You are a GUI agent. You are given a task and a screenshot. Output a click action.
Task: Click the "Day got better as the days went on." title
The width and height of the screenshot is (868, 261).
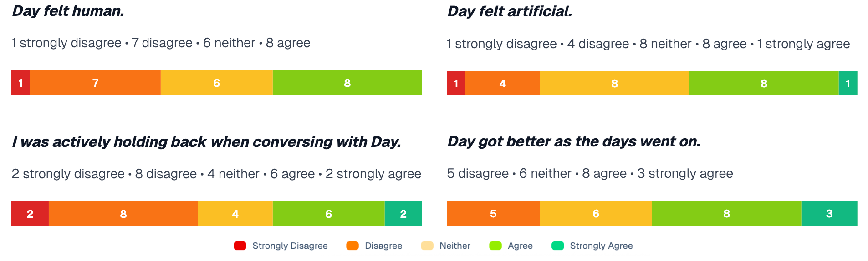(574, 141)
